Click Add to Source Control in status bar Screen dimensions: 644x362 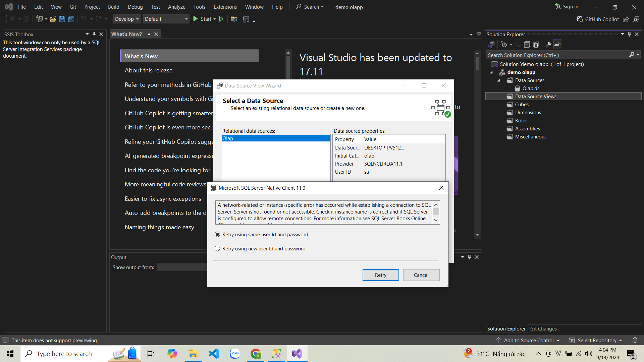tap(528, 340)
